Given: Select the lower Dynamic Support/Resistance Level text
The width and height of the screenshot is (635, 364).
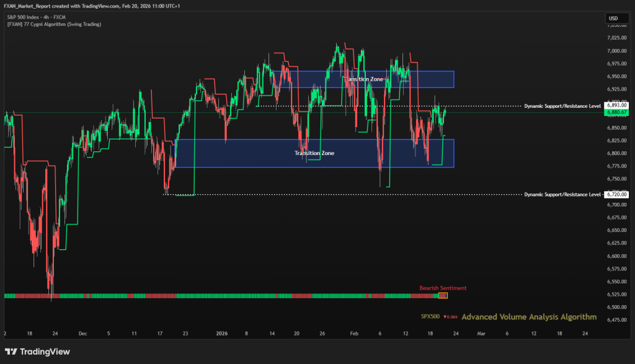Looking at the screenshot, I should [x=562, y=195].
